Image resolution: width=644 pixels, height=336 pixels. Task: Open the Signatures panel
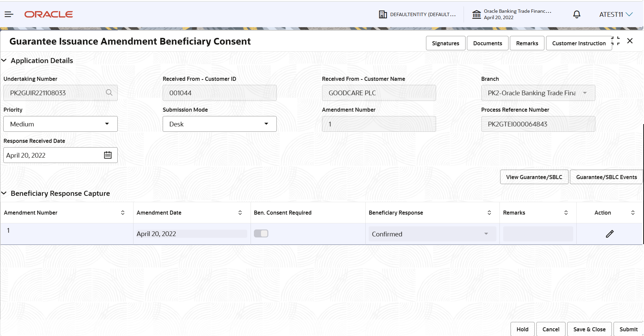point(445,43)
